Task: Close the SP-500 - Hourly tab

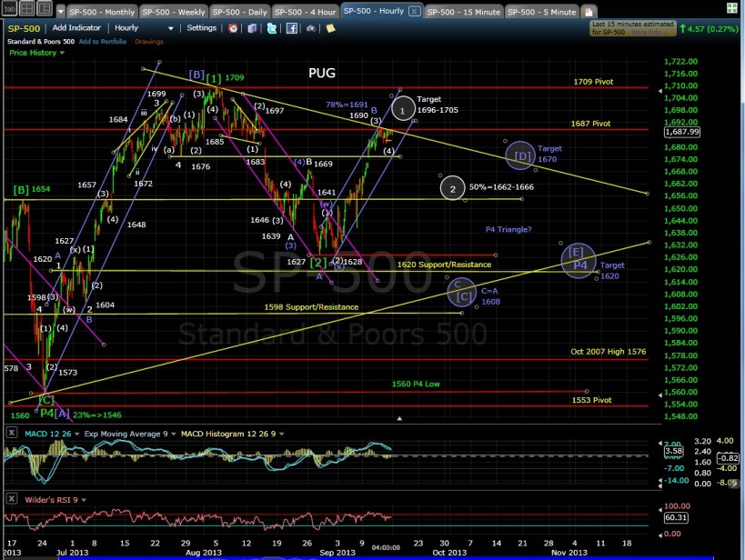Action: (414, 11)
